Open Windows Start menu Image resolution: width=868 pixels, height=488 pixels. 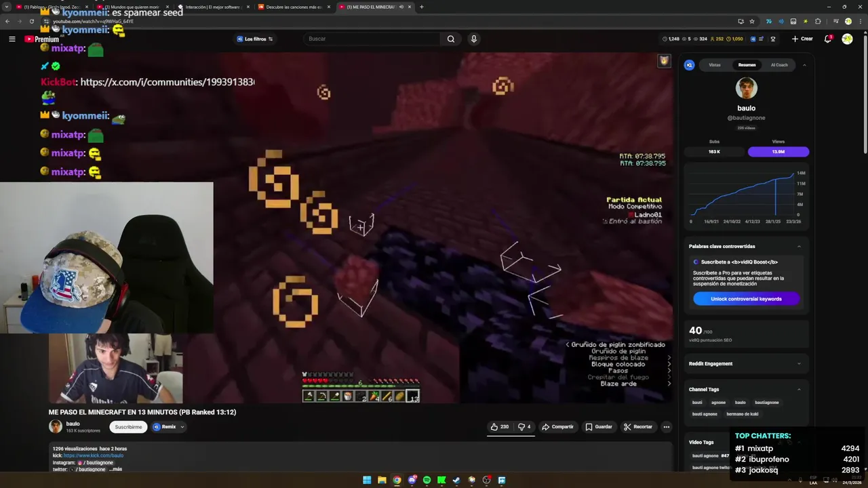pos(367,480)
